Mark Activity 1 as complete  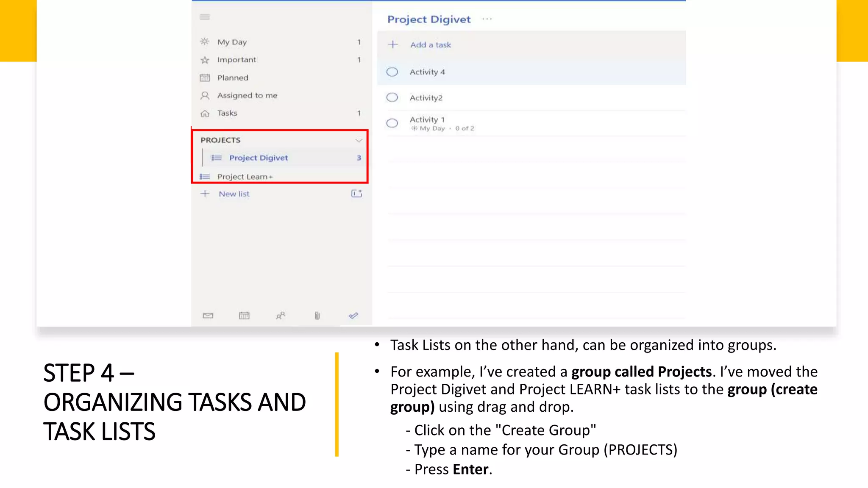pyautogui.click(x=392, y=123)
